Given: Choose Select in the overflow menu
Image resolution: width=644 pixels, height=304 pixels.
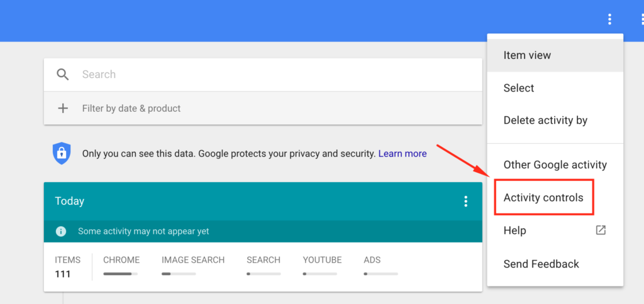Looking at the screenshot, I should click(519, 88).
